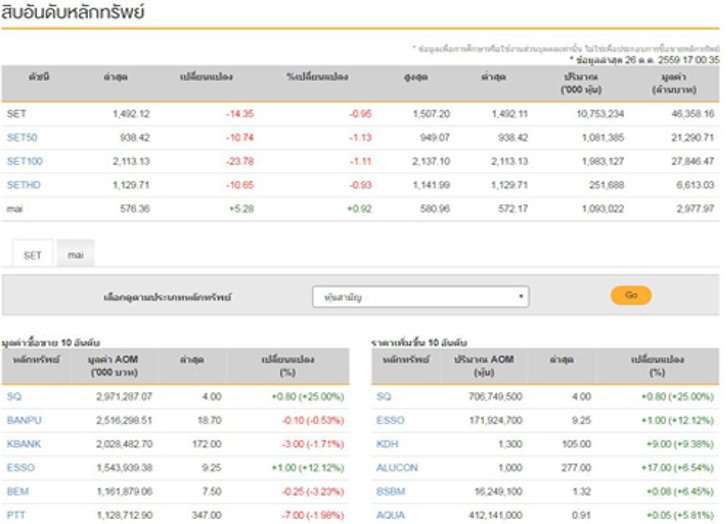Viewport: 728px width, 524px height.
Task: Select the SET50 change value -10.74
Action: (x=240, y=137)
